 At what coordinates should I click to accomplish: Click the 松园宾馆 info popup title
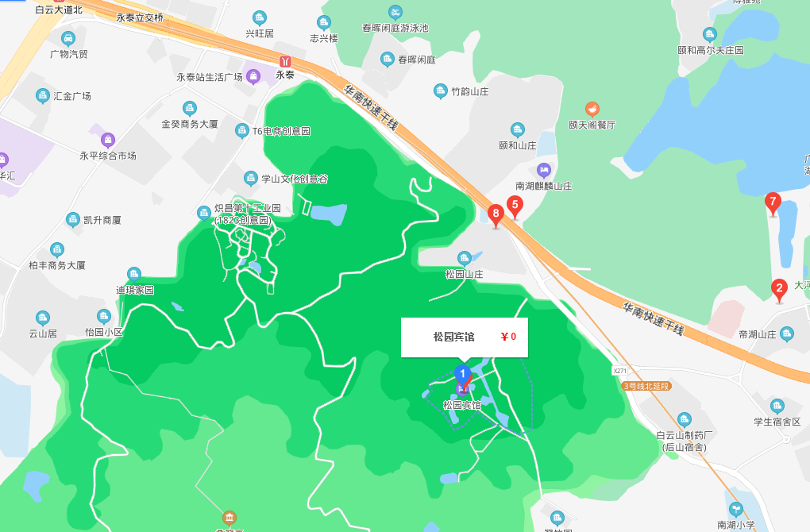pyautogui.click(x=453, y=337)
